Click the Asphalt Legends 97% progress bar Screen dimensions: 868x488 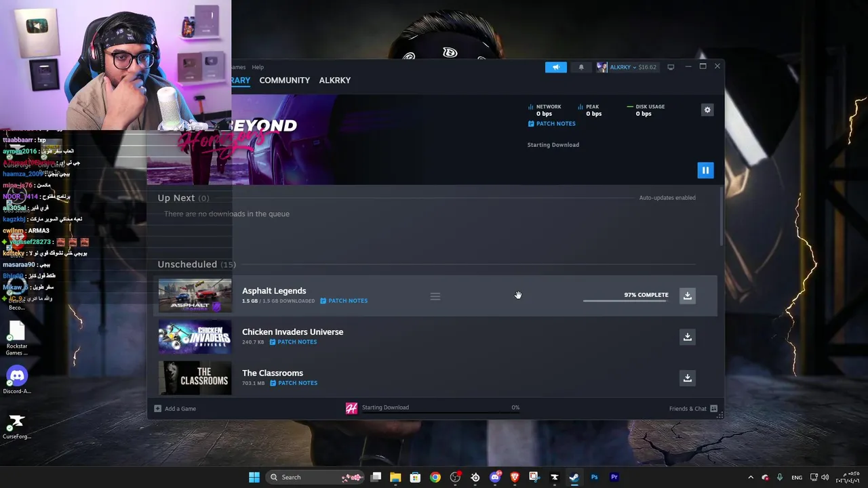625,301
